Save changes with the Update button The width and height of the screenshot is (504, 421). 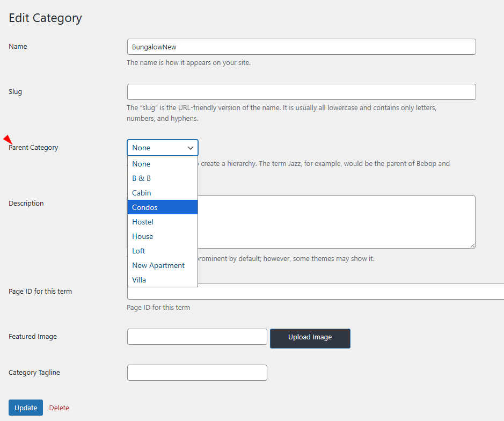(26, 408)
